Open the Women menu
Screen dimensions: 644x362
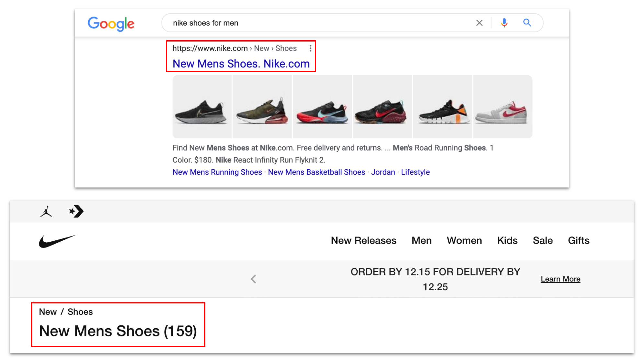464,240
